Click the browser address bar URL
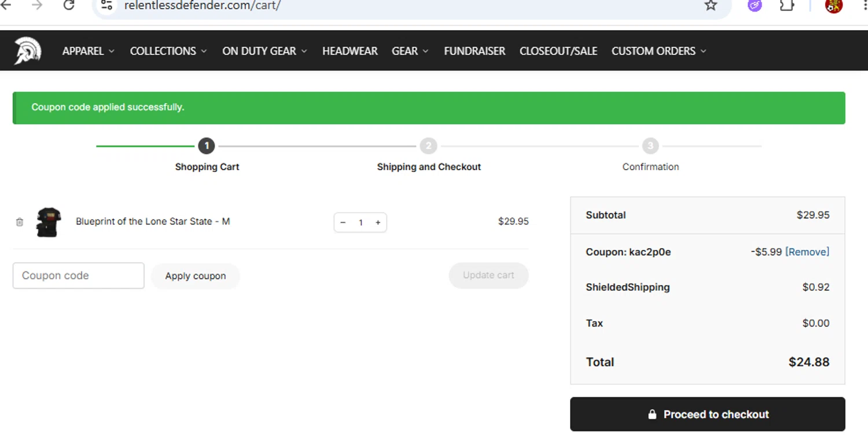The height and width of the screenshot is (437, 868). 203,6
